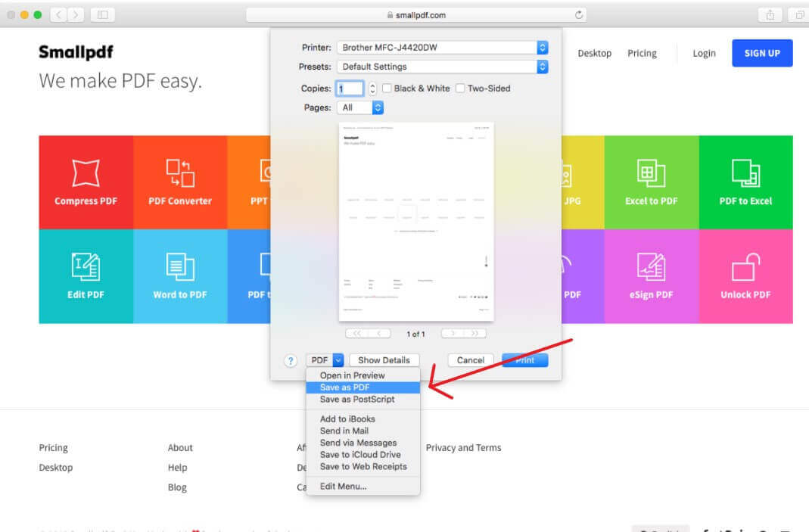Enable Black & White printing
Image resolution: width=809 pixels, height=532 pixels.
click(x=387, y=88)
